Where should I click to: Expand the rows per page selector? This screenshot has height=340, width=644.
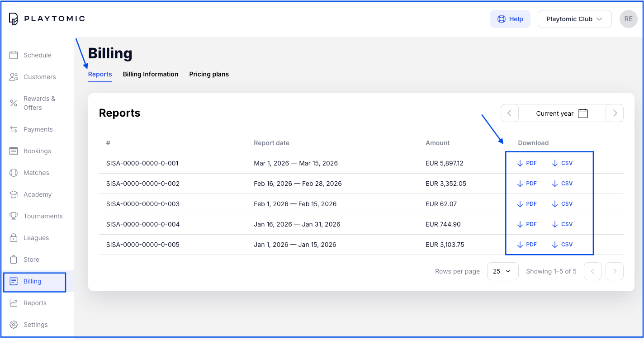[x=502, y=271]
